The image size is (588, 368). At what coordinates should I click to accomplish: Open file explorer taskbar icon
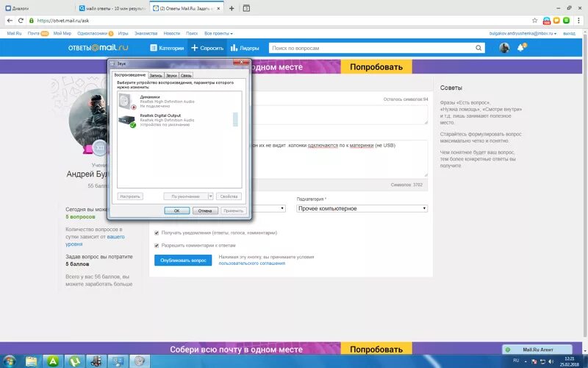tap(31, 361)
